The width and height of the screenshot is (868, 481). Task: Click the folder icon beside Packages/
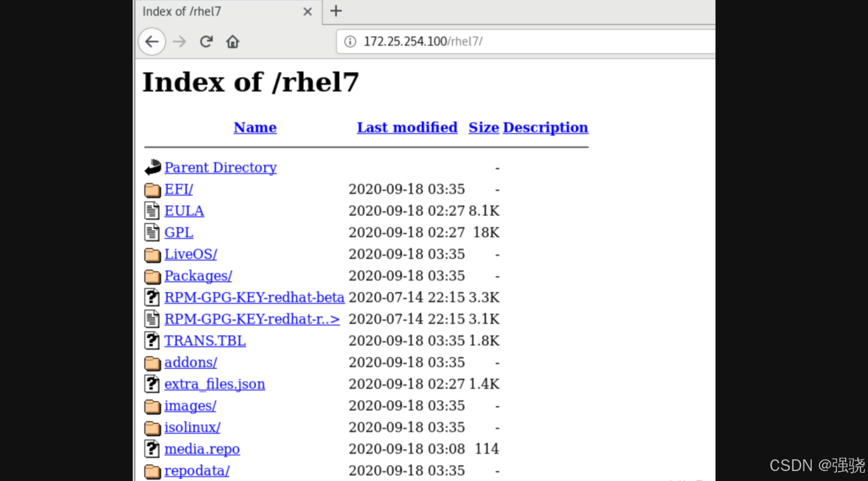(152, 276)
